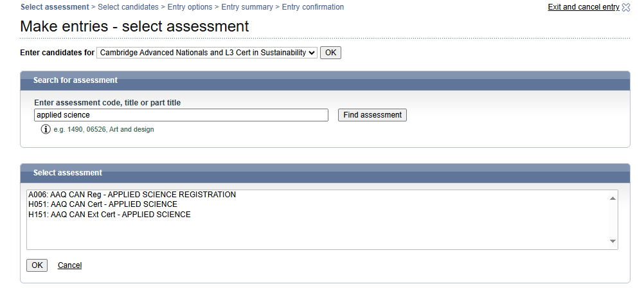Viewport: 644px width, 293px height.
Task: Click the Search for assessment panel header
Action: click(x=75, y=80)
